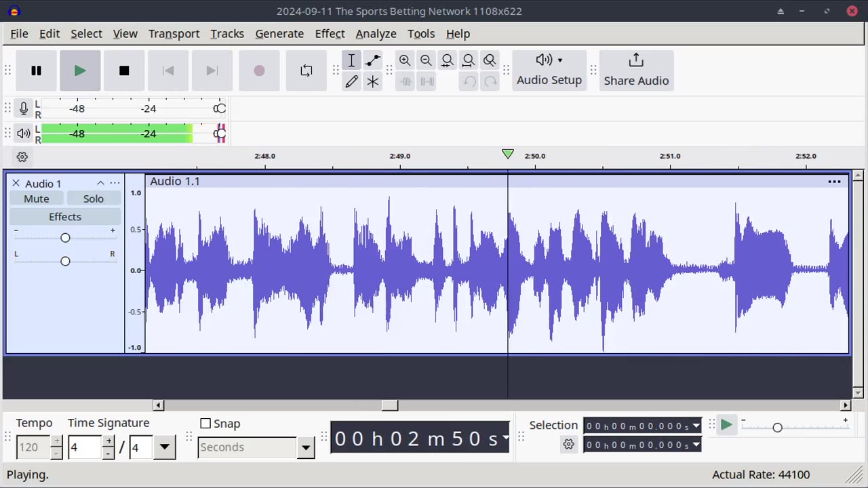
Task: Collapse the Audio 1 track arrow
Action: point(100,183)
